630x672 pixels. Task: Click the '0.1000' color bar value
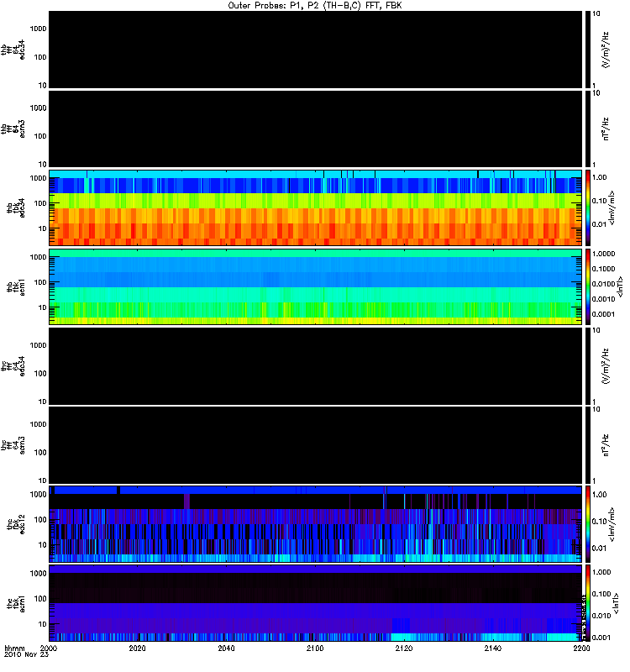pyautogui.click(x=603, y=269)
